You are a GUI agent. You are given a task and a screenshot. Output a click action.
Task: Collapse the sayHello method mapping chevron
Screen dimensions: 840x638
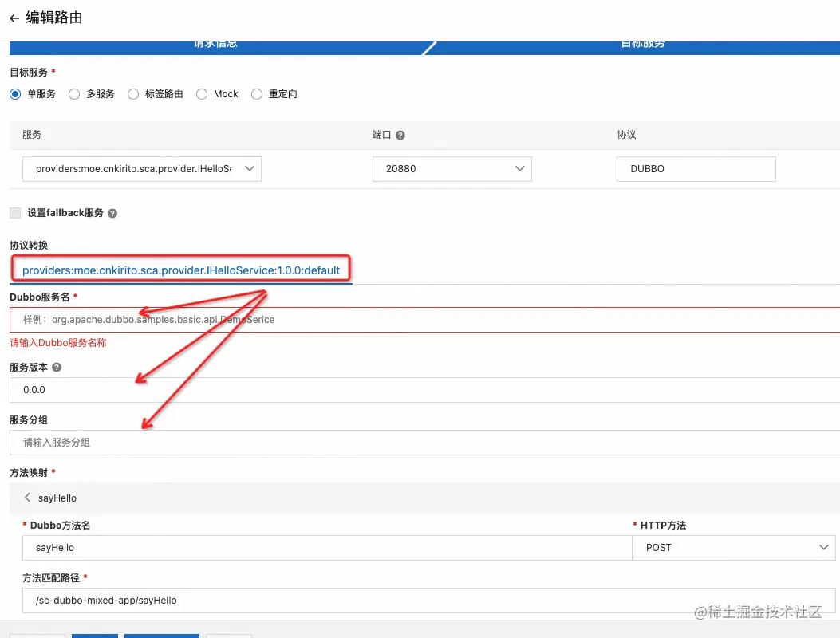coord(27,498)
